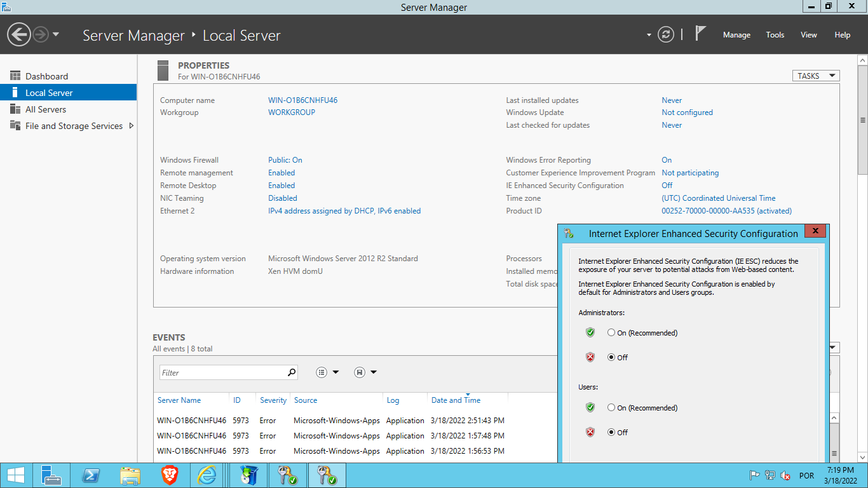Select 'On (Recommended)' for Users
This screenshot has height=488, width=868.
click(x=611, y=407)
